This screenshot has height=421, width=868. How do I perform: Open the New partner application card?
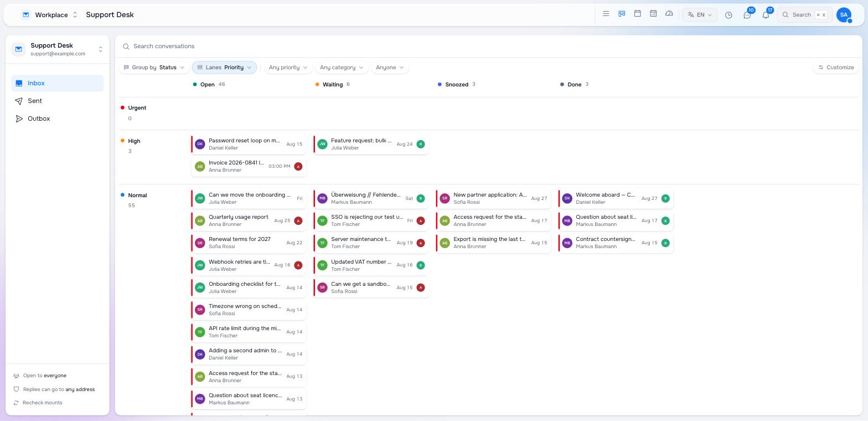[x=493, y=198]
